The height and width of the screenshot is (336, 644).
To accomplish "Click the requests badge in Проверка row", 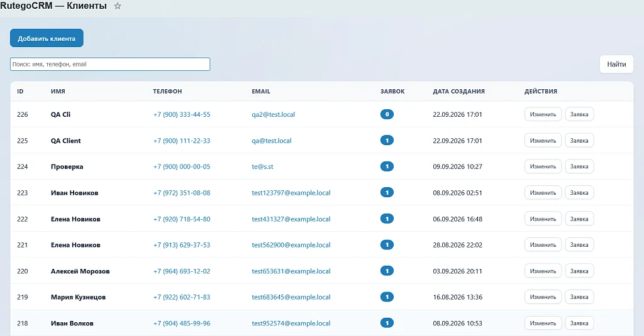I will click(x=387, y=166).
